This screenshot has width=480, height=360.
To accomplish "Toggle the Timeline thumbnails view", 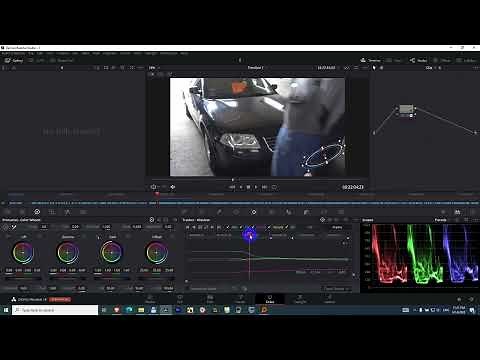I will [x=371, y=60].
